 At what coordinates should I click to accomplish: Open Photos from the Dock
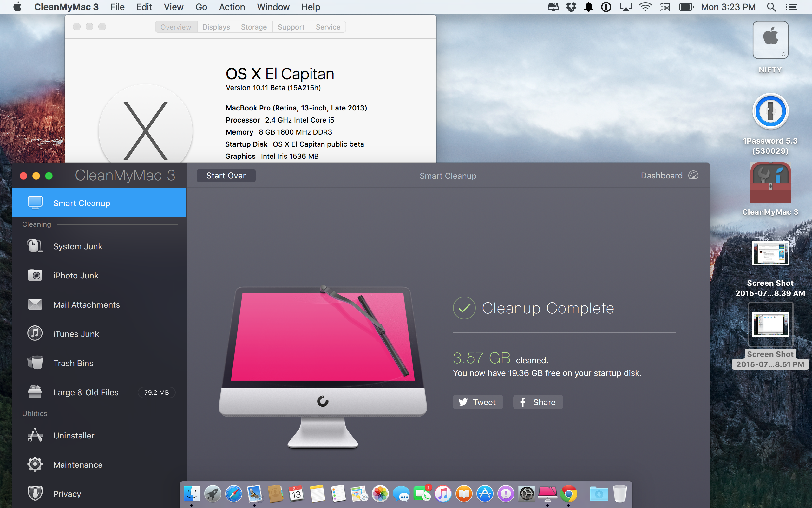click(x=380, y=493)
